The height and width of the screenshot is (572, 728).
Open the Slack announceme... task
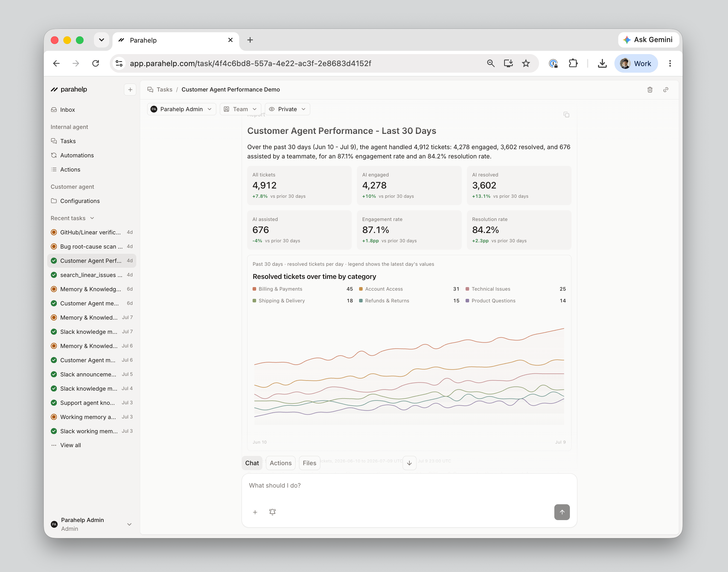coord(91,374)
